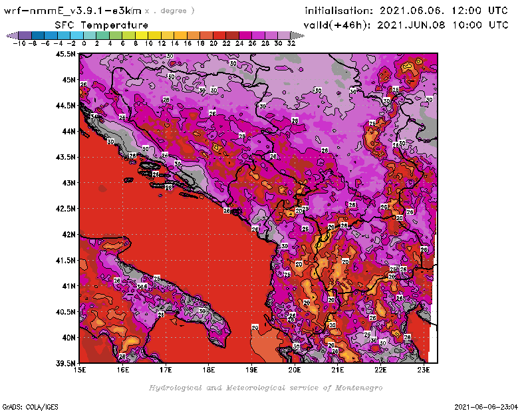Click the 45.5N latitude axis label
The image size is (532, 411).
click(x=65, y=54)
